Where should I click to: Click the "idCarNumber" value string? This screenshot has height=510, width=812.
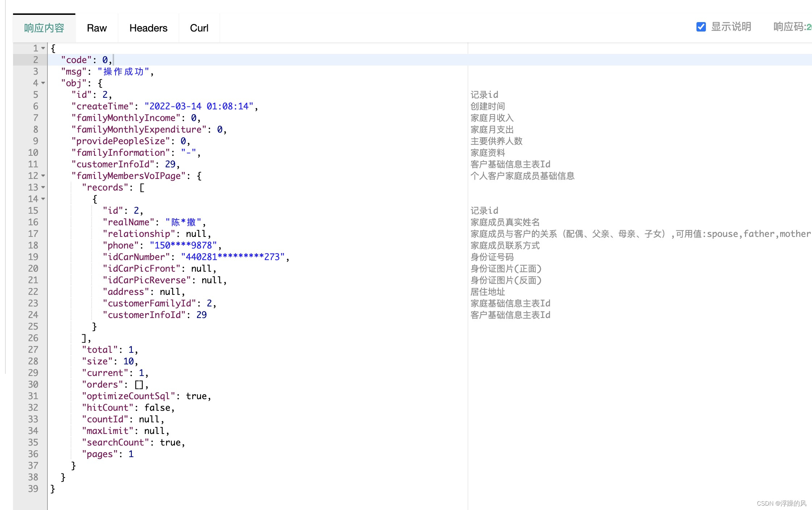pyautogui.click(x=233, y=257)
